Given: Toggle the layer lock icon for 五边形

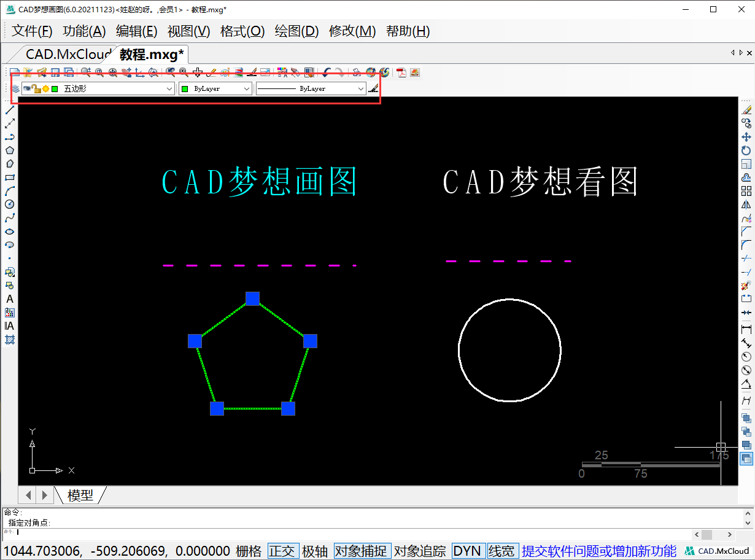Looking at the screenshot, I should [36, 88].
